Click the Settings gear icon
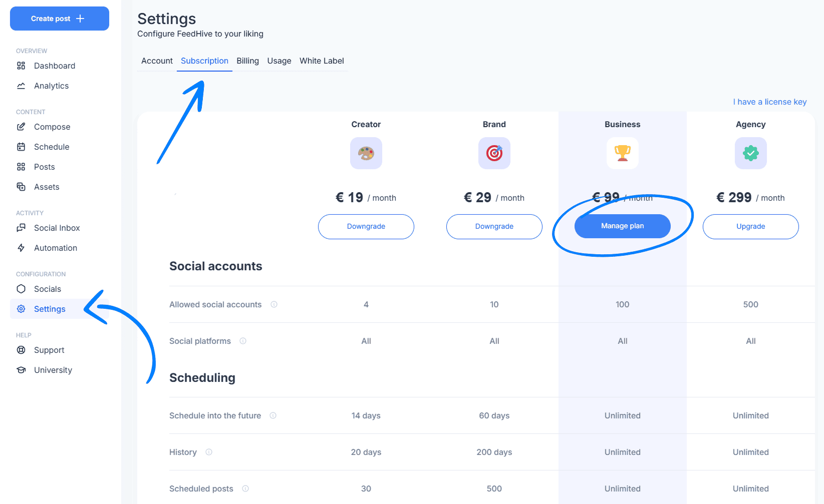Viewport: 824px width, 504px height. 21,309
